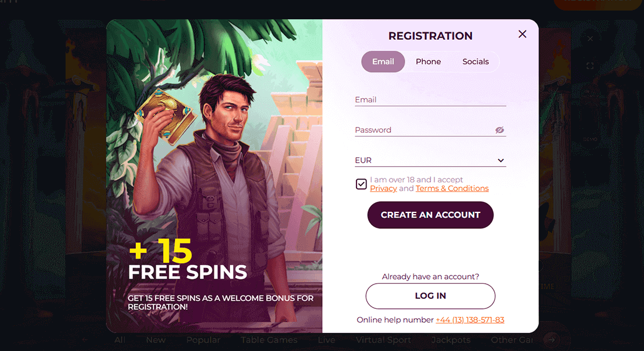Focus the Email input field
The image size is (644, 351).
coord(430,100)
